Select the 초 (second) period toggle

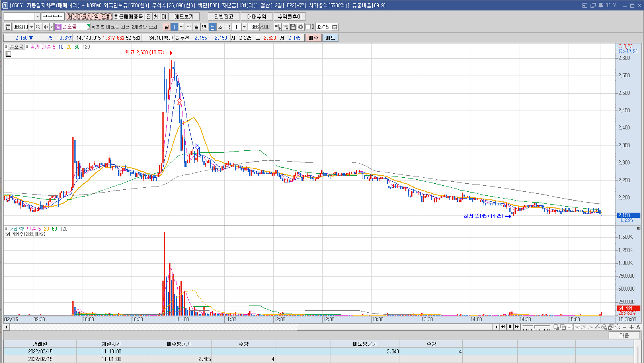click(220, 27)
